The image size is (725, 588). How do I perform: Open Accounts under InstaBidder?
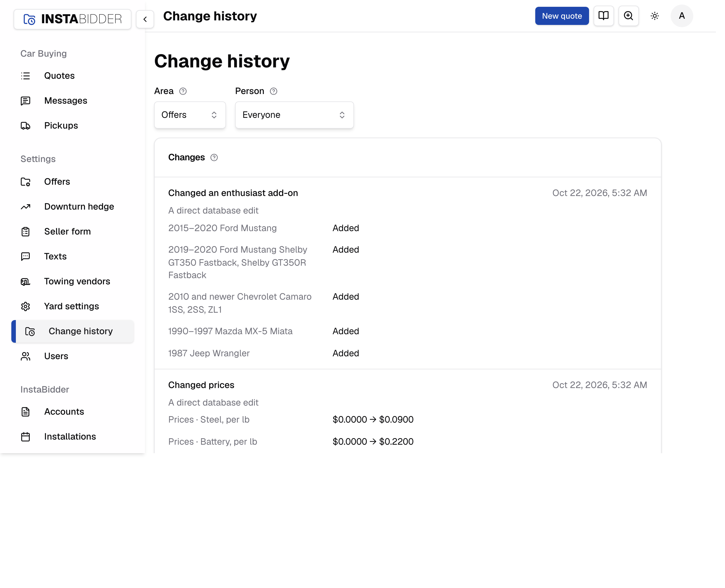click(72, 412)
